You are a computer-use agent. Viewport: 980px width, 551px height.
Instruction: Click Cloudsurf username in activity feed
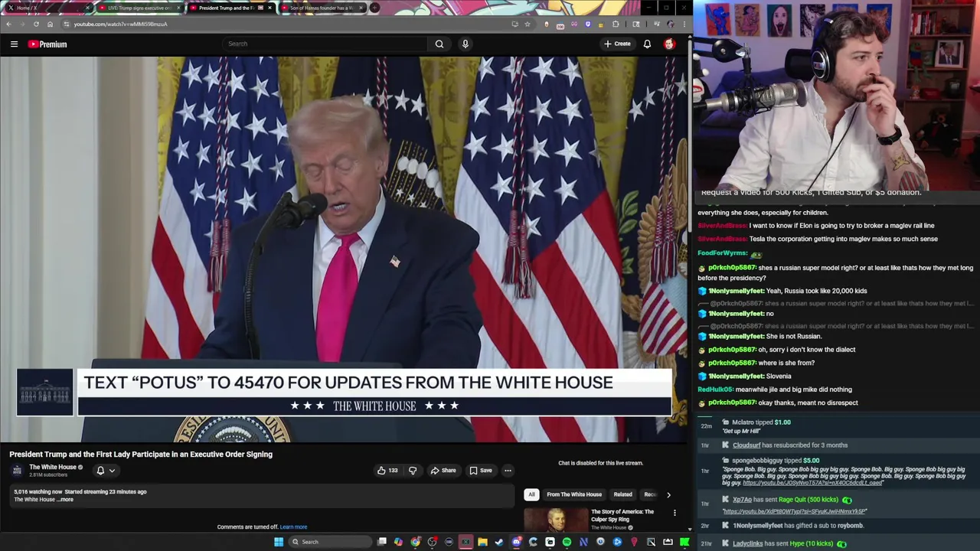746,445
